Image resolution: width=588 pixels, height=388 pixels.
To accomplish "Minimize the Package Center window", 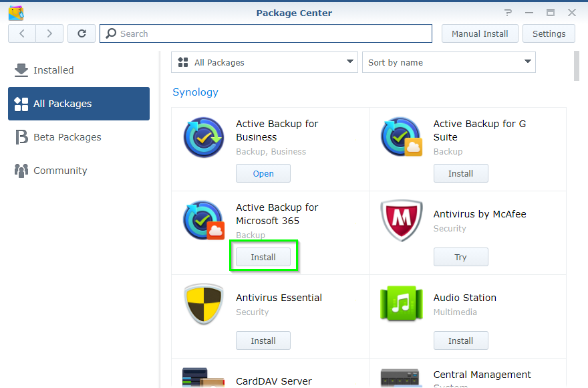I will click(x=529, y=13).
